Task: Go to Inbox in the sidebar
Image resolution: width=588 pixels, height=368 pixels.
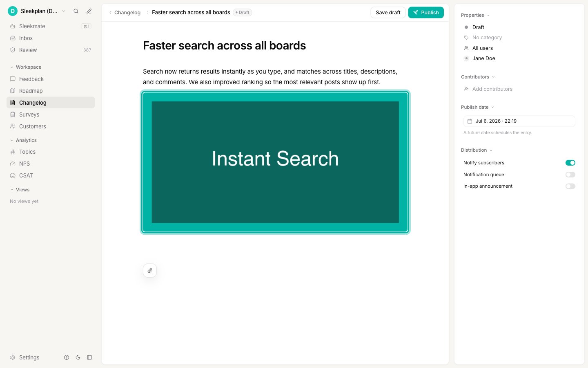Action: tap(51, 38)
